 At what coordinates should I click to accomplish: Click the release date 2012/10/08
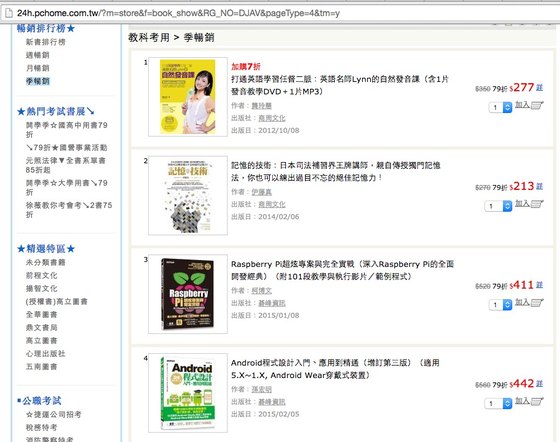coord(279,131)
